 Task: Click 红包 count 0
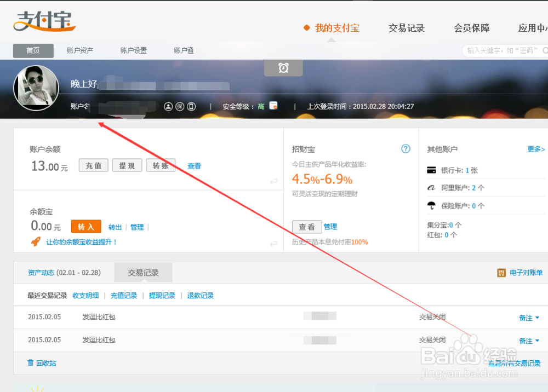(x=447, y=235)
